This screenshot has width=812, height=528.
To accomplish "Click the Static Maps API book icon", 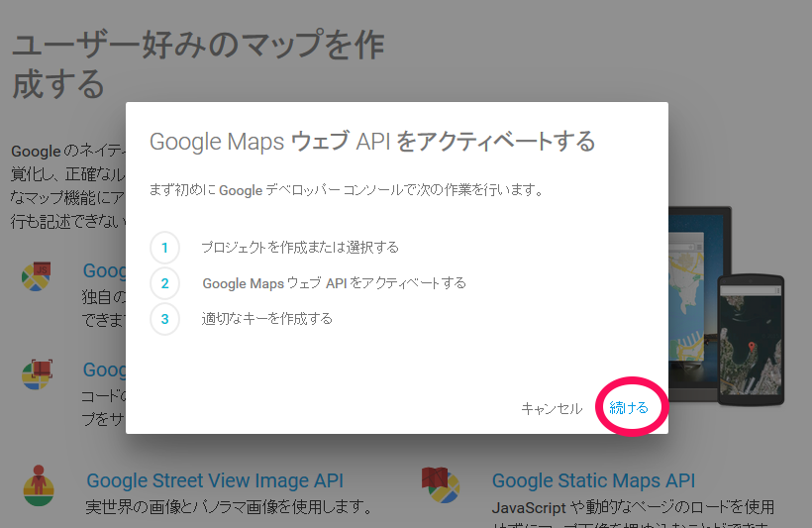I will pos(441,485).
